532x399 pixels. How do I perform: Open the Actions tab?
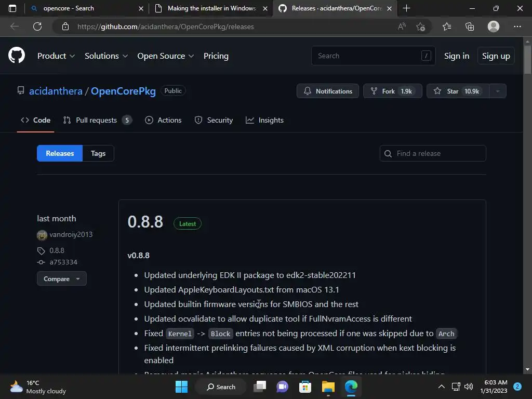pyautogui.click(x=163, y=120)
